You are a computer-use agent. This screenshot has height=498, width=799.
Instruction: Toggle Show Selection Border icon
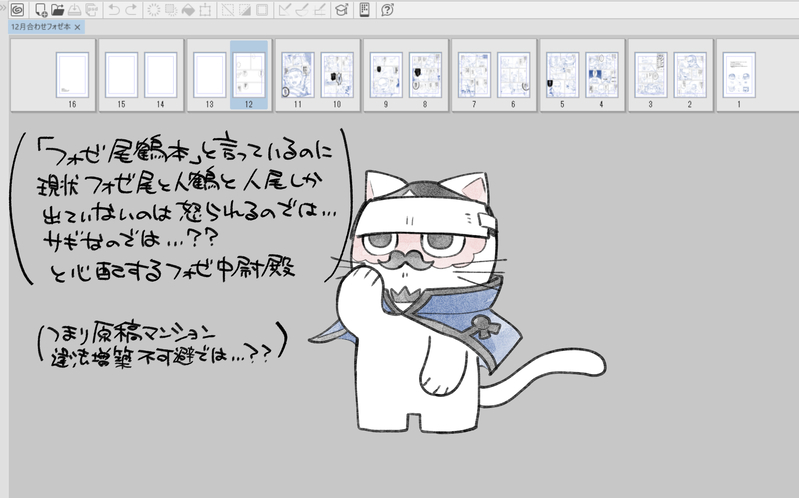(262, 10)
